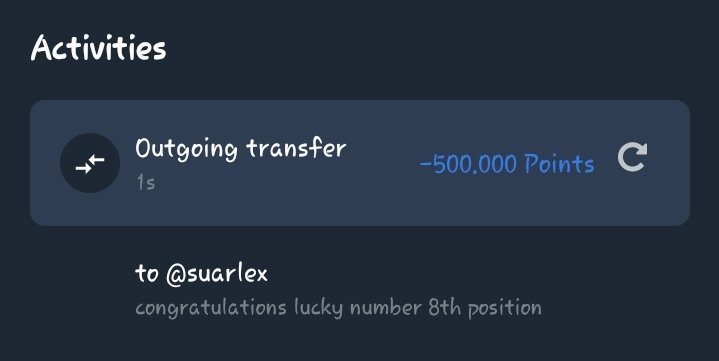Click the outgoing transfer swap arrows icon
This screenshot has width=719, height=361.
tap(90, 164)
